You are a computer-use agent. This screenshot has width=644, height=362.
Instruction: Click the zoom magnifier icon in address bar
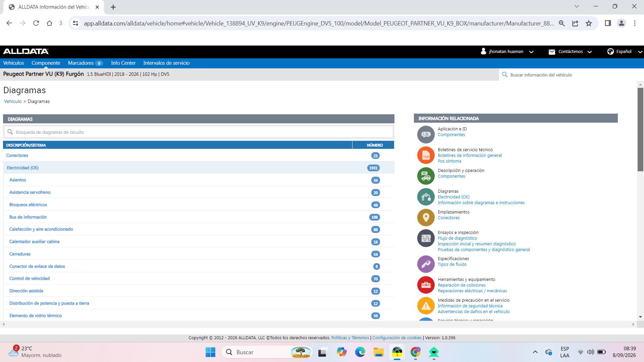pos(562,23)
